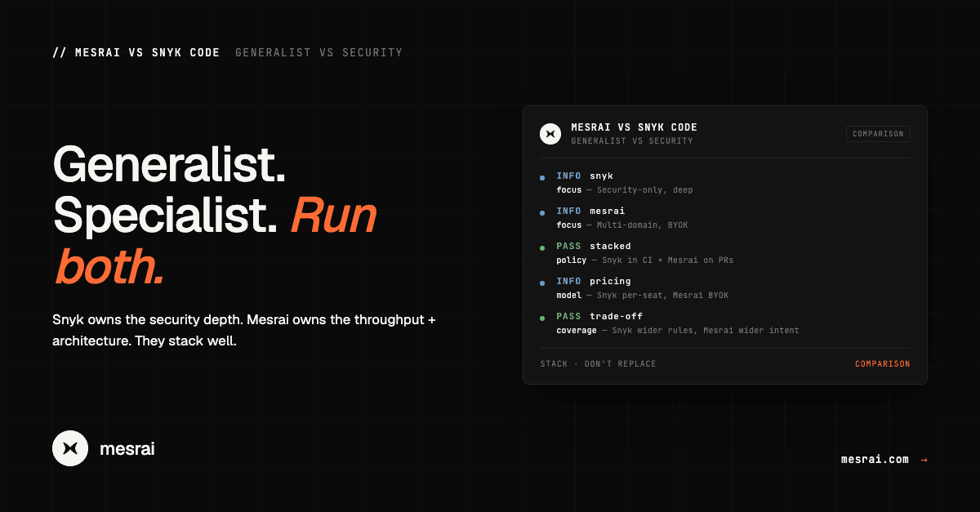Click top header '// MESRAI VS SNYK CODE'

(136, 52)
